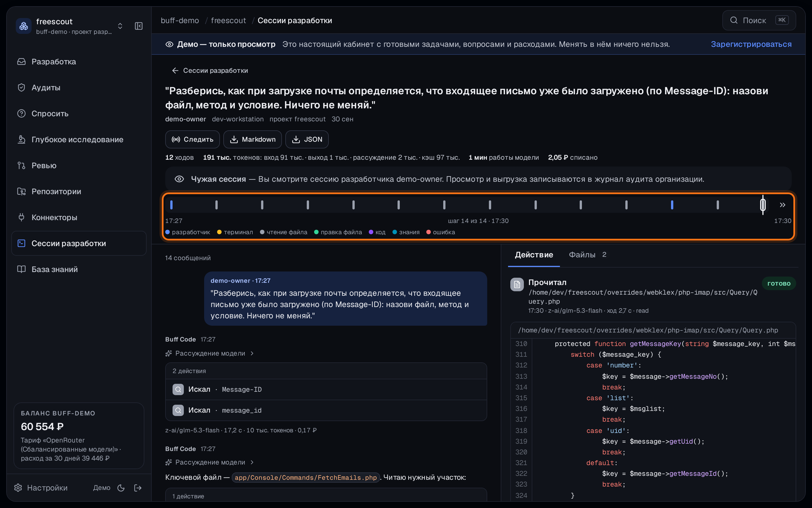Click the База знаний book icon
This screenshot has width=812, height=508.
tap(21, 269)
